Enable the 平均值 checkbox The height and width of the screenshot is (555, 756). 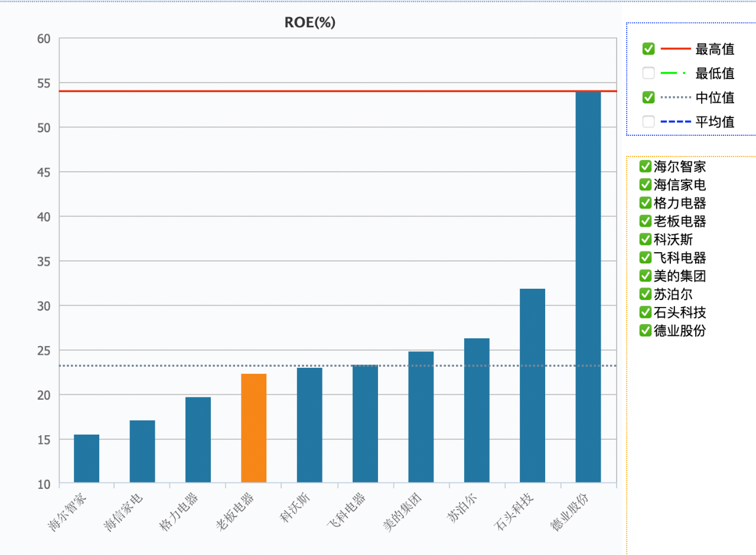click(x=649, y=122)
